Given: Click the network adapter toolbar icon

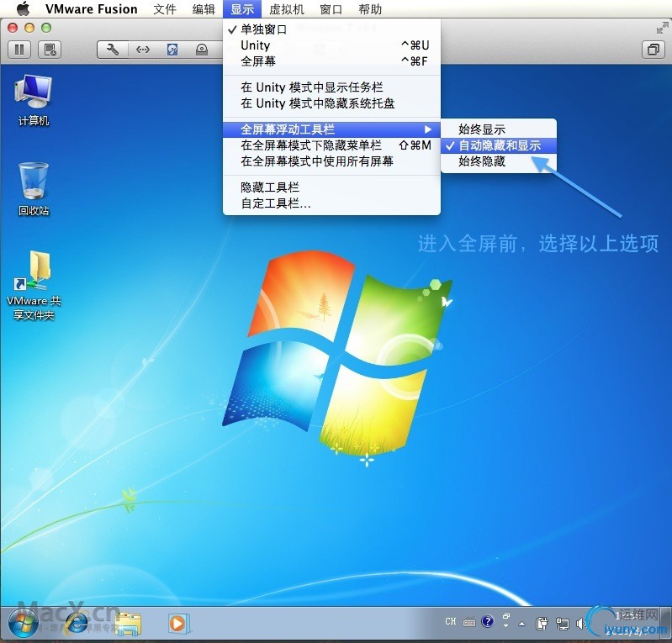Looking at the screenshot, I should coord(143,50).
